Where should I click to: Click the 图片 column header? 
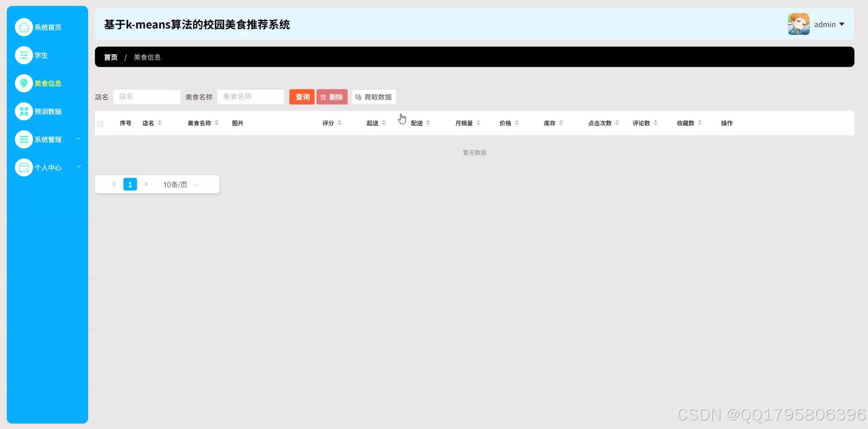click(237, 123)
